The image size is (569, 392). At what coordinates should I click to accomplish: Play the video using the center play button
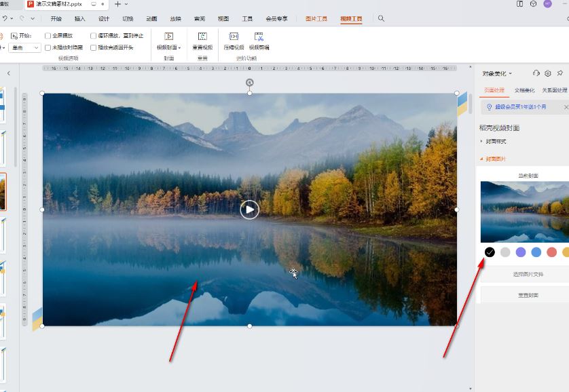pyautogui.click(x=249, y=210)
